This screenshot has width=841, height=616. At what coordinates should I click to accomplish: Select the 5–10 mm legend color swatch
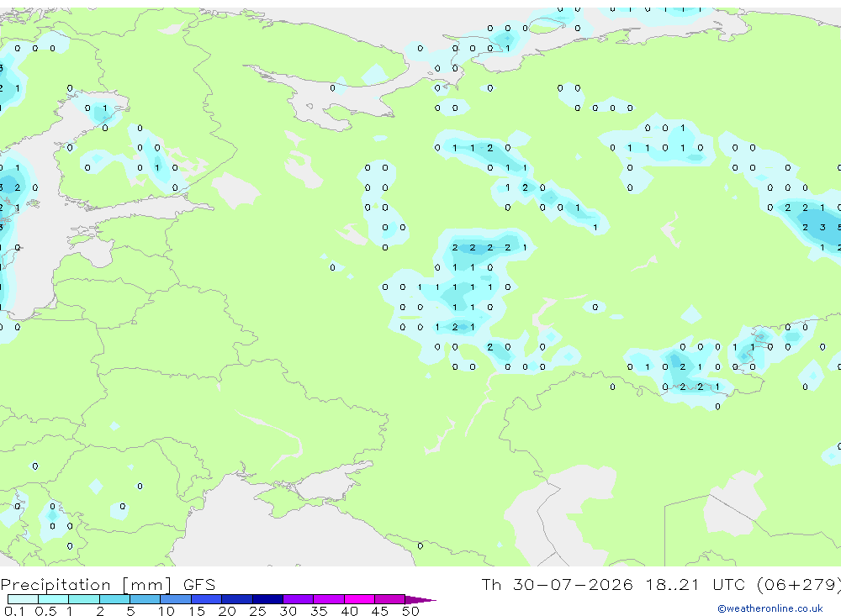coord(145,599)
